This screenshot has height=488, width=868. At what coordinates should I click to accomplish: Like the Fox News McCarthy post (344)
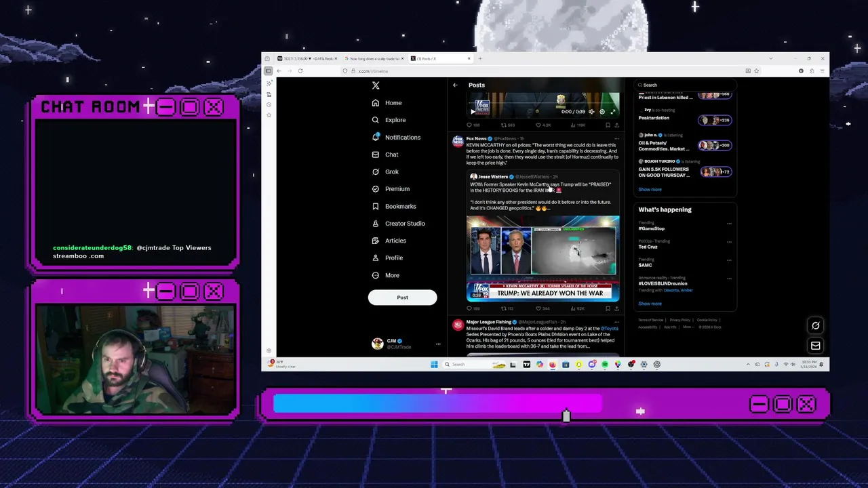[542, 308]
